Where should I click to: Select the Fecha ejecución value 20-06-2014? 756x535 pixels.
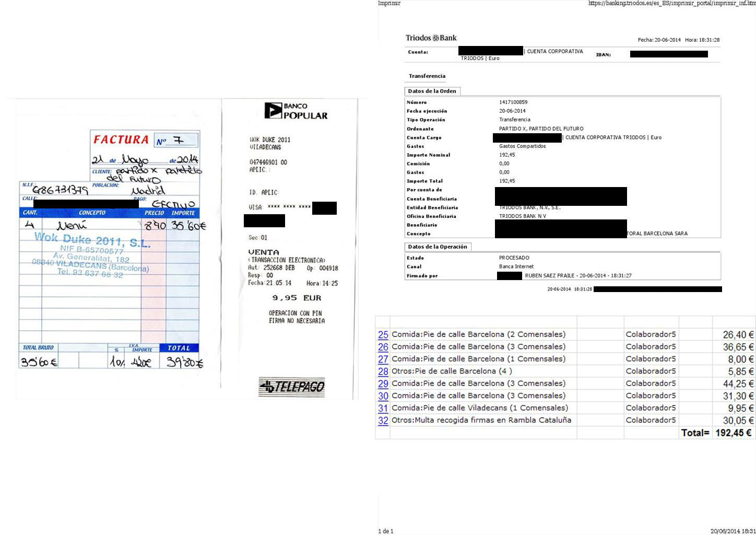click(x=512, y=111)
